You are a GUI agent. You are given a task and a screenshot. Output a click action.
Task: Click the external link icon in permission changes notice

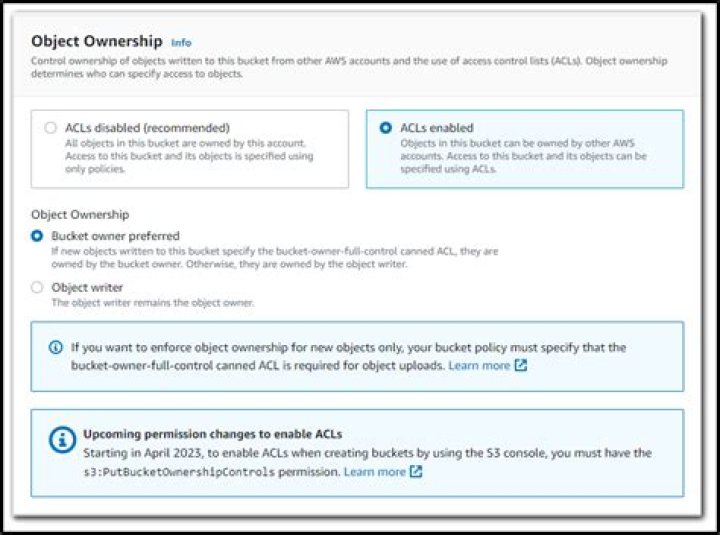[x=416, y=472]
